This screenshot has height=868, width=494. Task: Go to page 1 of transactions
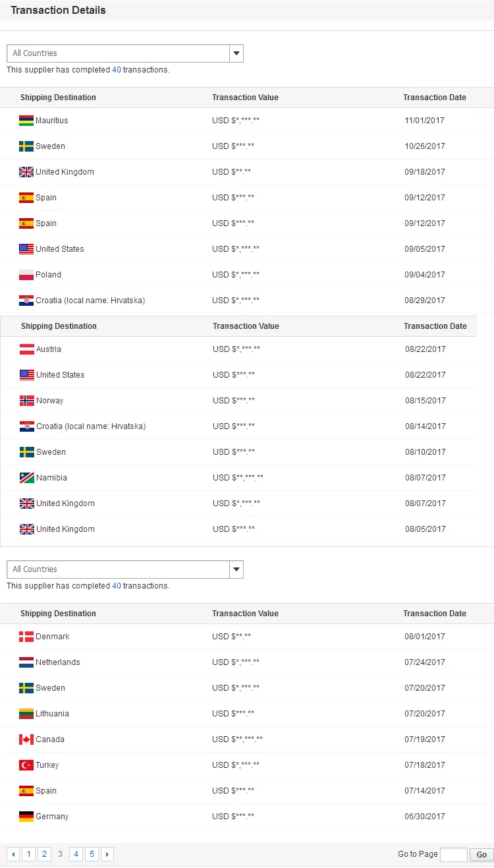point(28,854)
